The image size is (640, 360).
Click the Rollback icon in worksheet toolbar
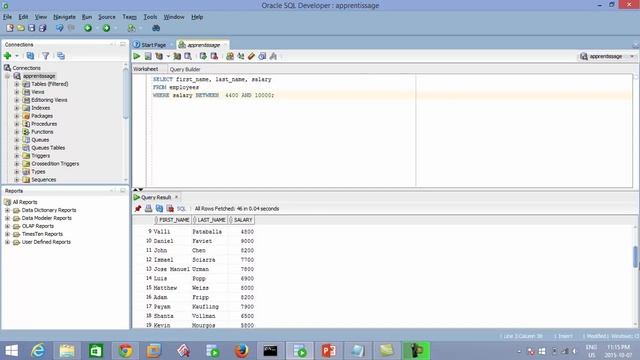click(x=214, y=56)
